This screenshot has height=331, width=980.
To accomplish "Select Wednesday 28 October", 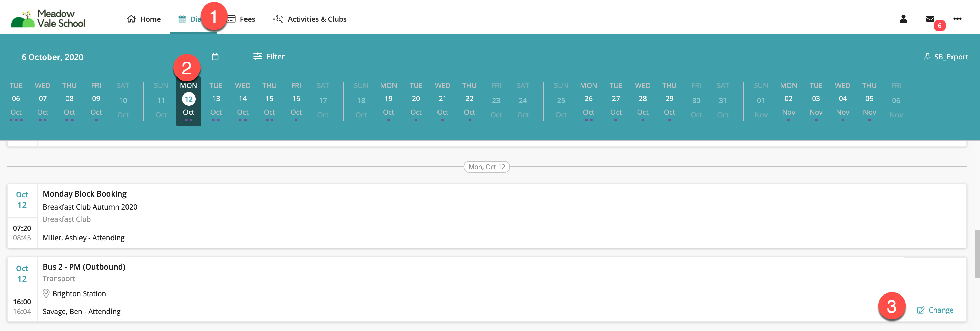I will point(642,101).
